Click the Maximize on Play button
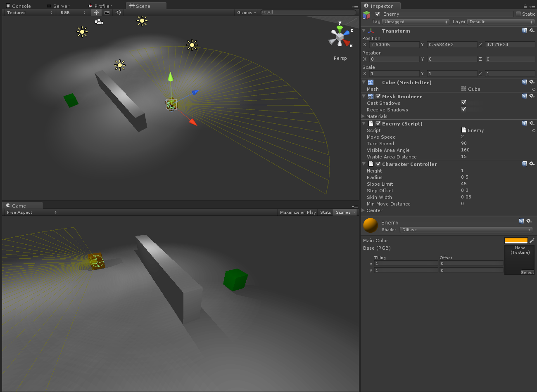Viewport: 537px width, 392px height. pyautogui.click(x=298, y=213)
